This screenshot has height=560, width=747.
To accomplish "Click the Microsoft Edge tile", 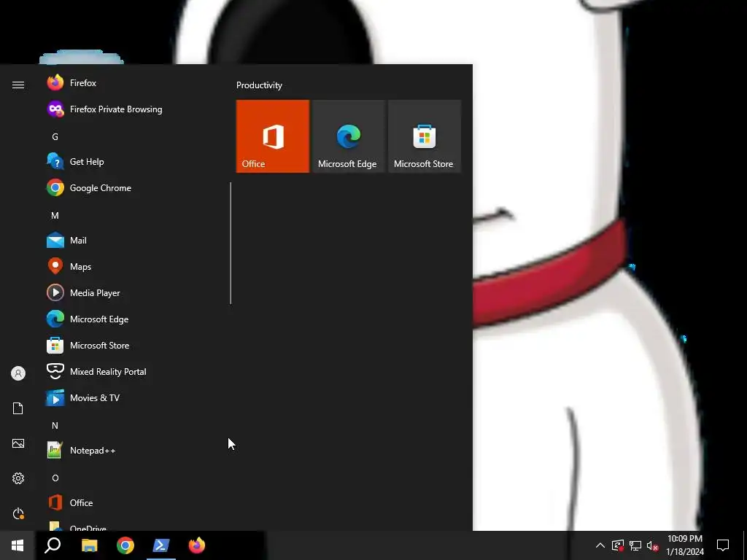I will pos(348,136).
